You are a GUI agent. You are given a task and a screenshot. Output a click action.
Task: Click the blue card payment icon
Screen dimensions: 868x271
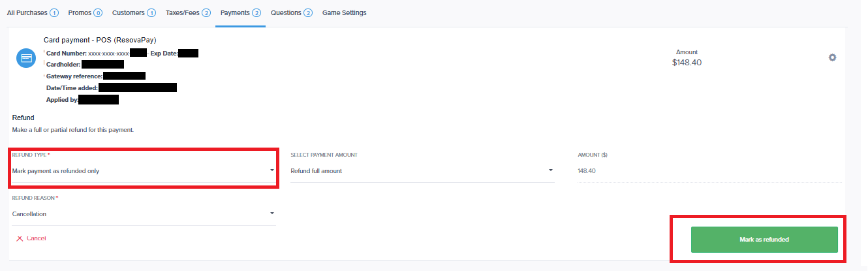26,57
